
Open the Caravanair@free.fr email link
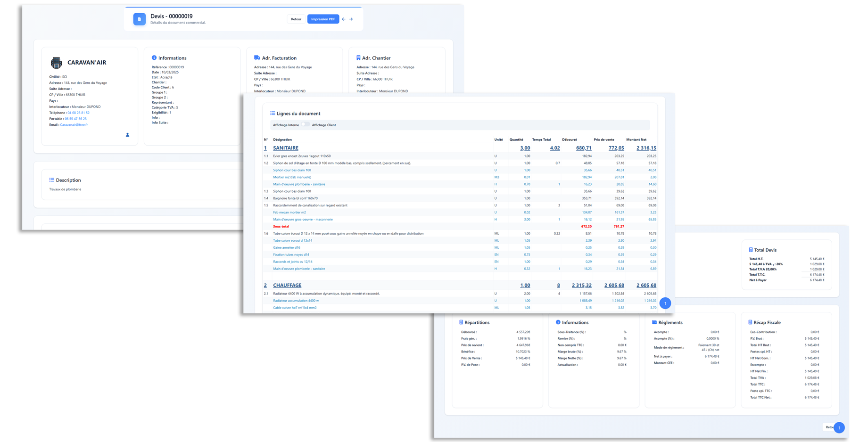(74, 125)
